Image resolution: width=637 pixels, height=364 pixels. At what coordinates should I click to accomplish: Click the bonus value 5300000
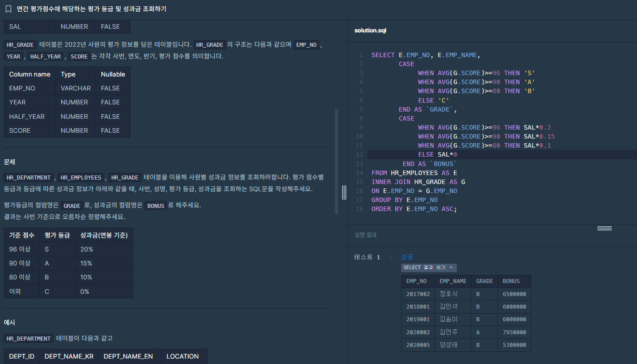pyautogui.click(x=514, y=345)
